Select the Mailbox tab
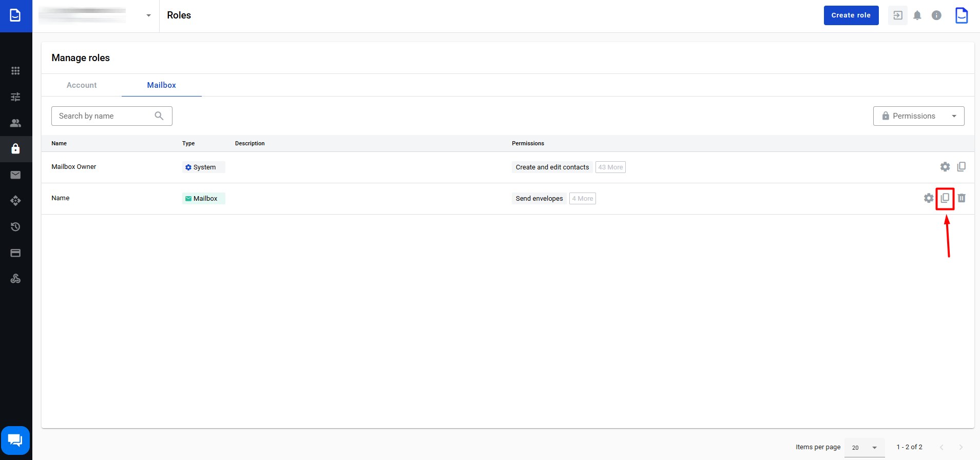This screenshot has height=460, width=980. (161, 85)
